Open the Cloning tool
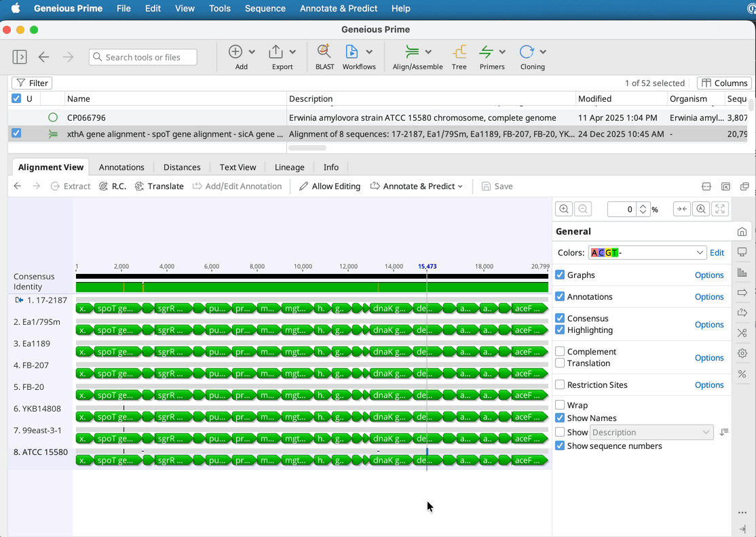 pyautogui.click(x=527, y=52)
